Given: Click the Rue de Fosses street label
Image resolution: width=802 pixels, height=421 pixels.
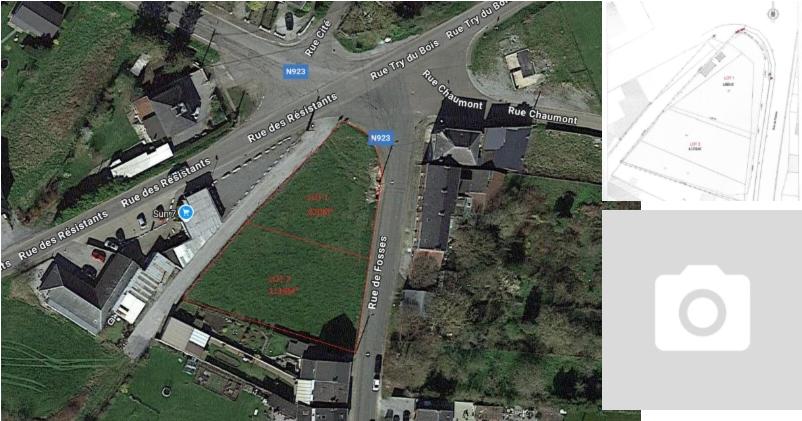Looking at the screenshot, I should 377,273.
